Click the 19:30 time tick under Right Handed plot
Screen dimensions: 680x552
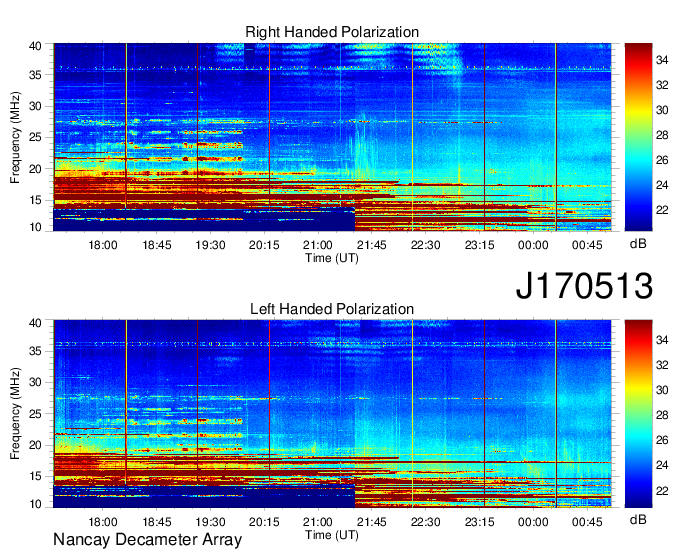pyautogui.click(x=210, y=245)
